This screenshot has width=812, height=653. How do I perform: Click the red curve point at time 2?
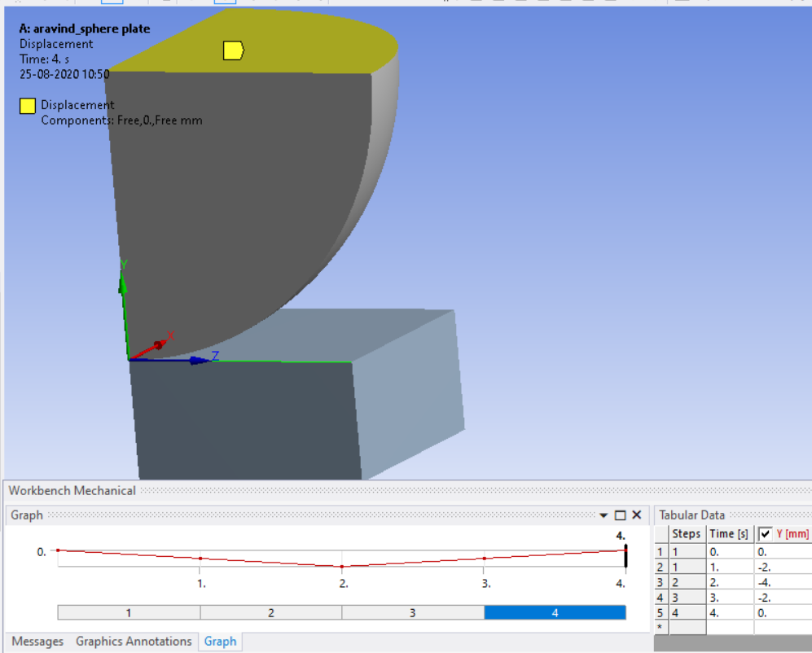[342, 568]
